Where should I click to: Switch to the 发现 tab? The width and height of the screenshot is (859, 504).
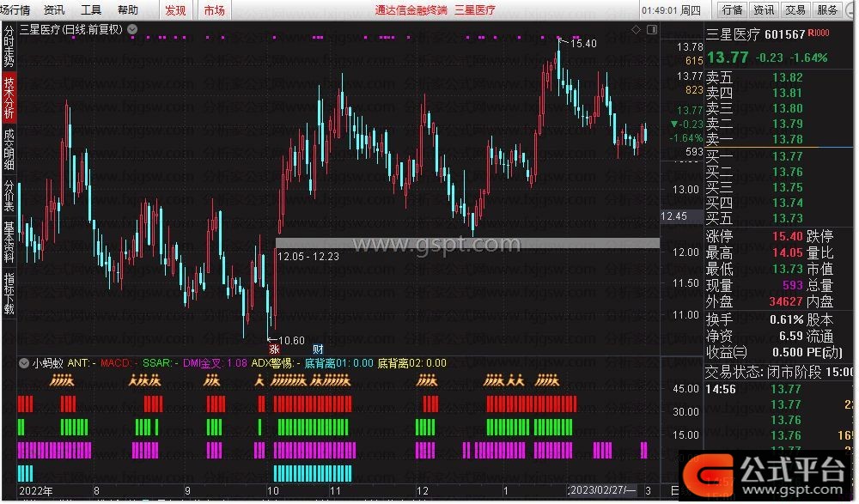175,9
